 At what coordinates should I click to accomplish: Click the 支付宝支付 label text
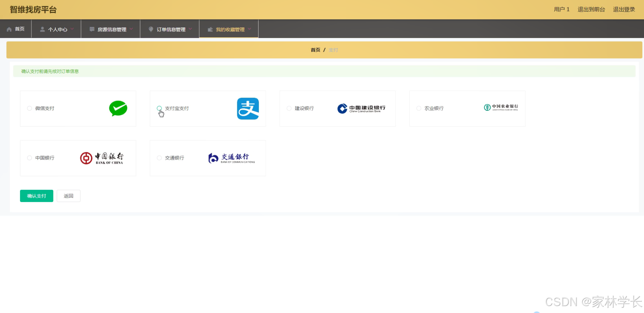pyautogui.click(x=177, y=108)
